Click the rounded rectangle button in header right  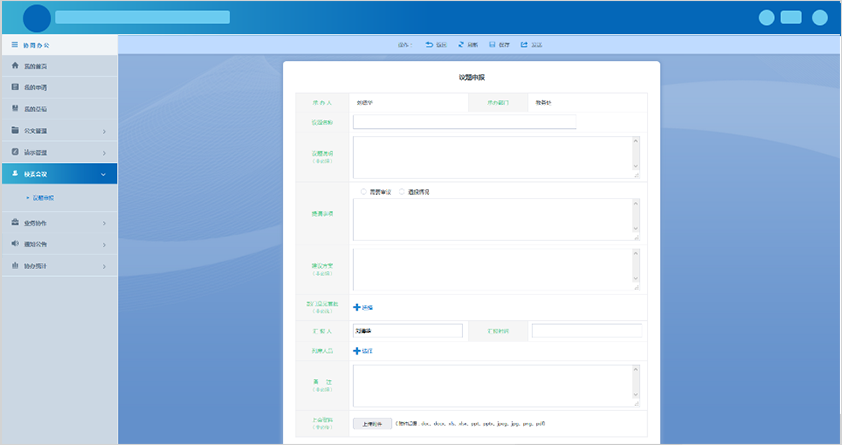pos(791,17)
